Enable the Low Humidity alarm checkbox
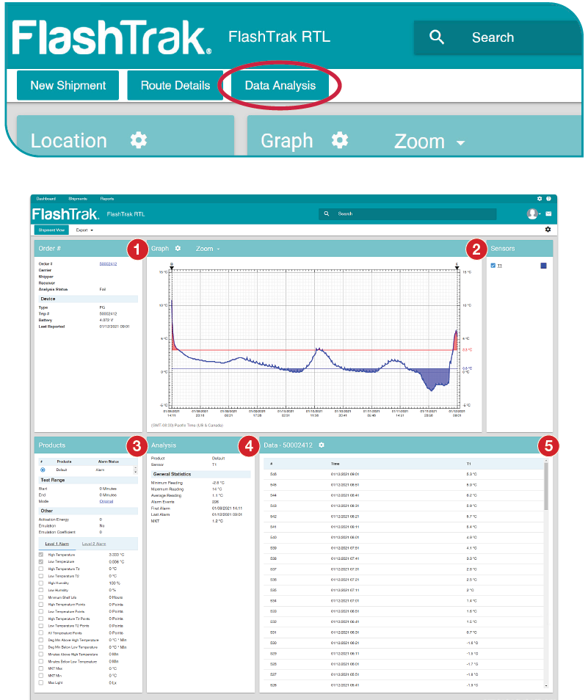The height and width of the screenshot is (700, 588). pyautogui.click(x=41, y=590)
